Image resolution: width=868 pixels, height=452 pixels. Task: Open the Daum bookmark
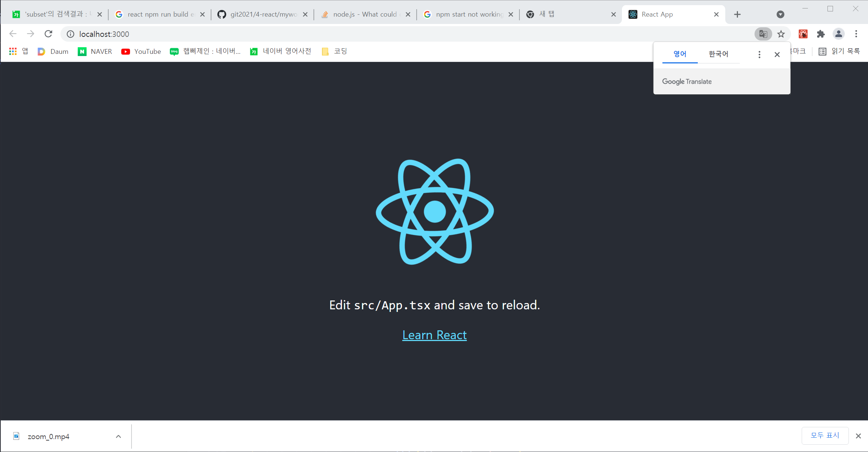coord(53,51)
